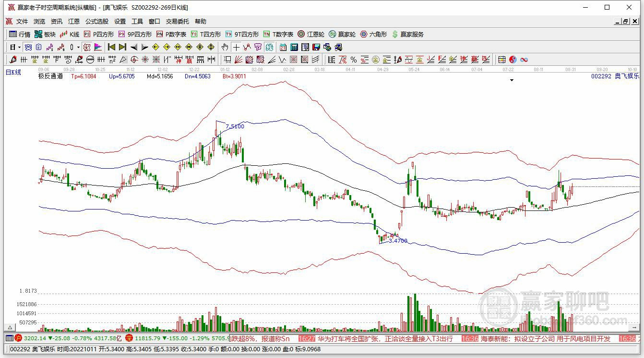Expand the 日 period dropdown arrow
Viewport: 644px width, 358px height.
(x=20, y=47)
